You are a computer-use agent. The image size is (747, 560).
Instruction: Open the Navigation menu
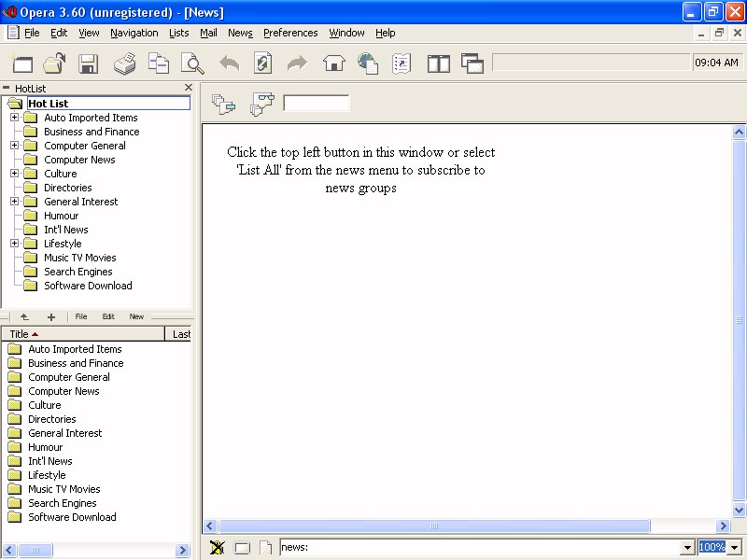coord(134,33)
